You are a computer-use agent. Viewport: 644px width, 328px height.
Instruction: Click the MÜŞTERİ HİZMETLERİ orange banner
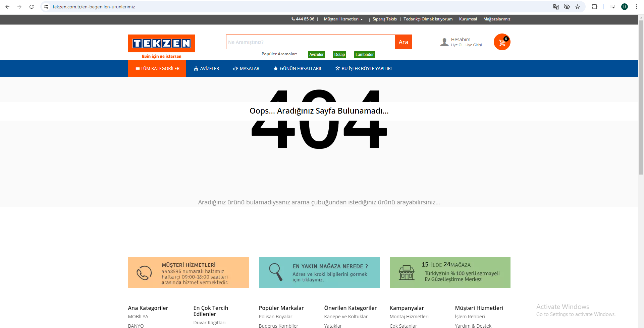point(189,273)
